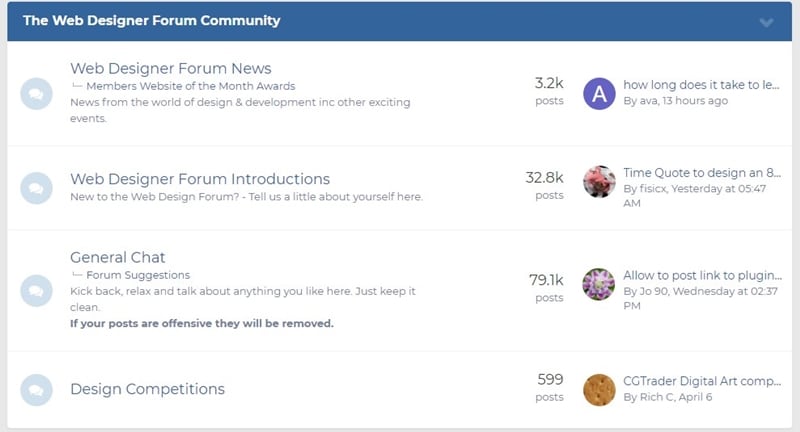
Task: Open the "Time Quote to design an 8..." topic
Action: click(701, 172)
